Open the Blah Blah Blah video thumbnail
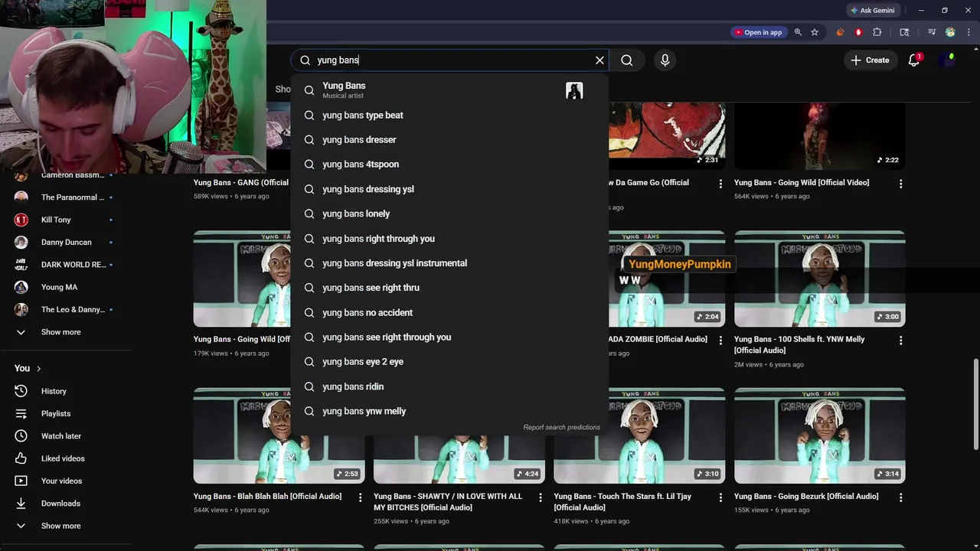 pyautogui.click(x=279, y=436)
